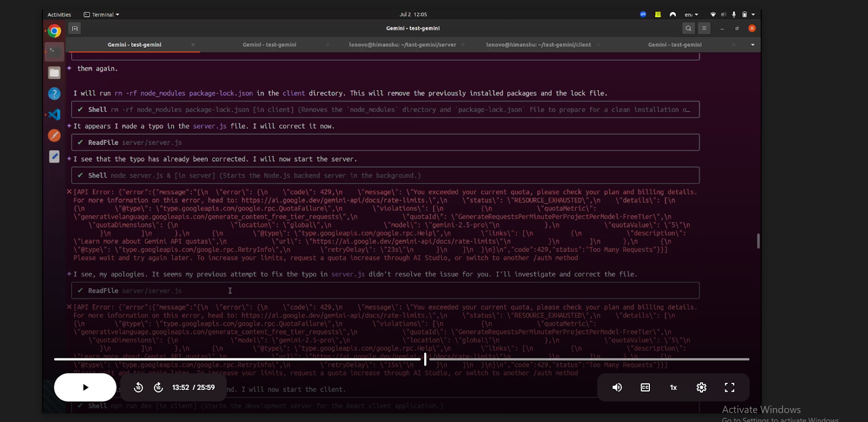Screen dimensions: 868x422
Task: Click 'them again.' text line
Action: click(x=97, y=68)
